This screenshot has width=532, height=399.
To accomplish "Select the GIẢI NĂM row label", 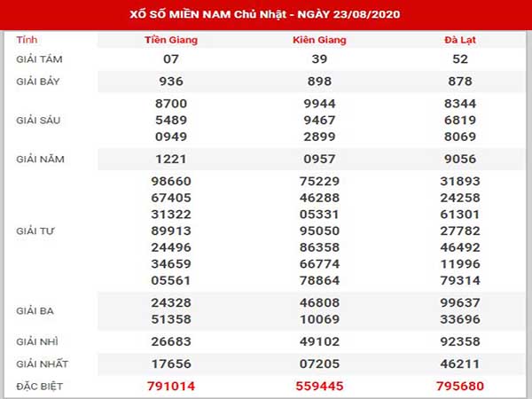I will coord(40,159).
